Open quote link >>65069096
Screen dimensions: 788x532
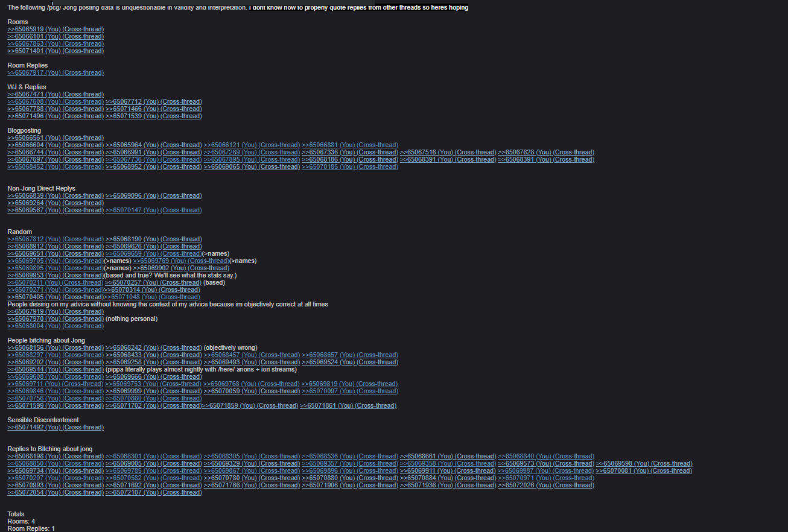pos(154,195)
